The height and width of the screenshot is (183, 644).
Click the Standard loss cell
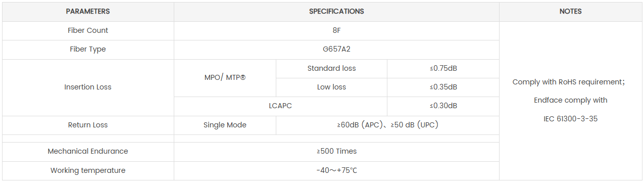(331, 69)
